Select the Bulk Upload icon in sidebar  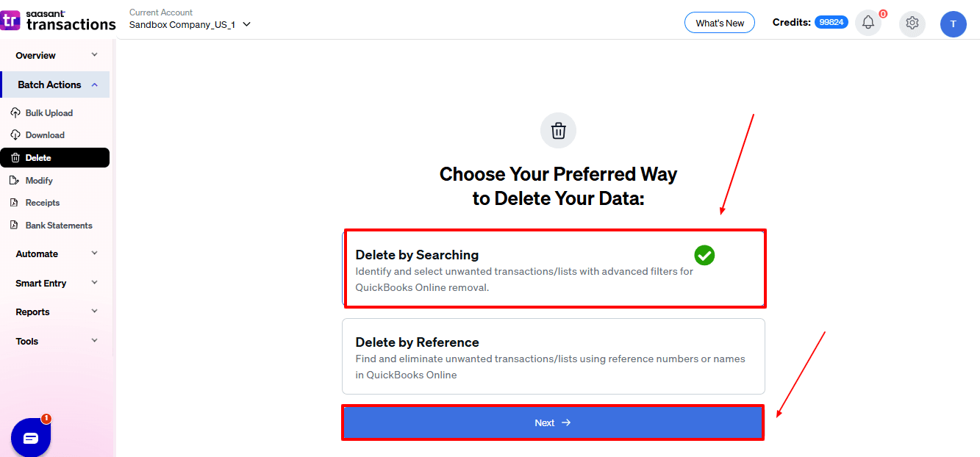[16, 112]
